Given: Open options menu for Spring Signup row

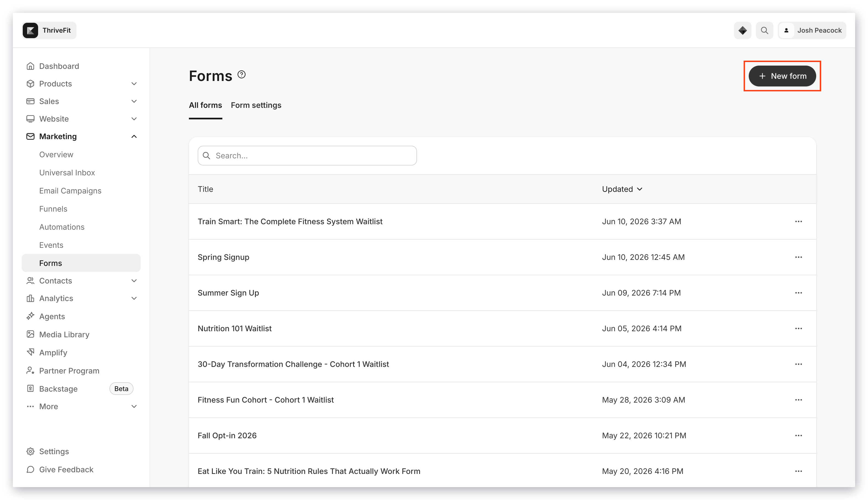Looking at the screenshot, I should pos(798,257).
